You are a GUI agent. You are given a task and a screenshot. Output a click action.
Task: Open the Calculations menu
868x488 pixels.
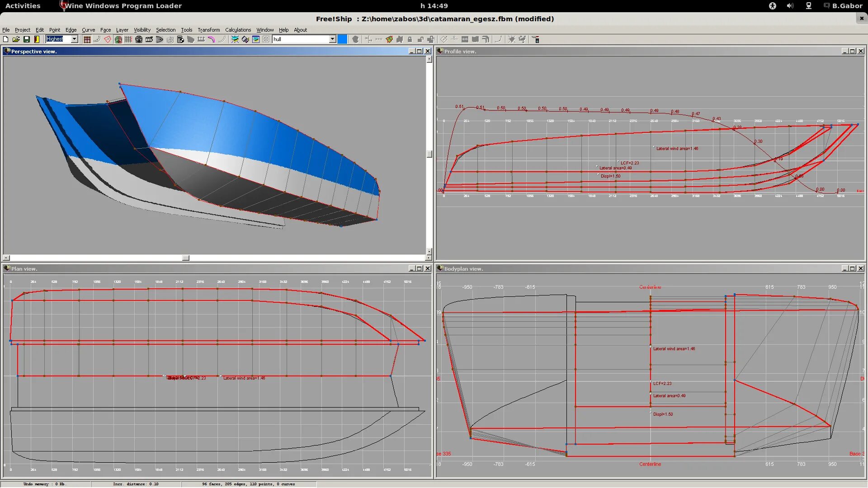click(238, 30)
